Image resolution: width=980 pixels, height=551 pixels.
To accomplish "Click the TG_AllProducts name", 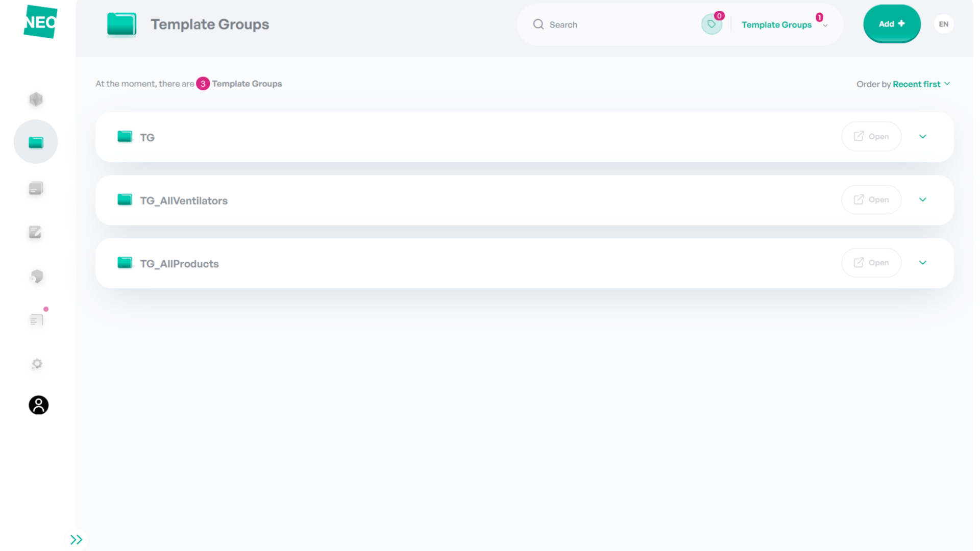I will pos(179,264).
